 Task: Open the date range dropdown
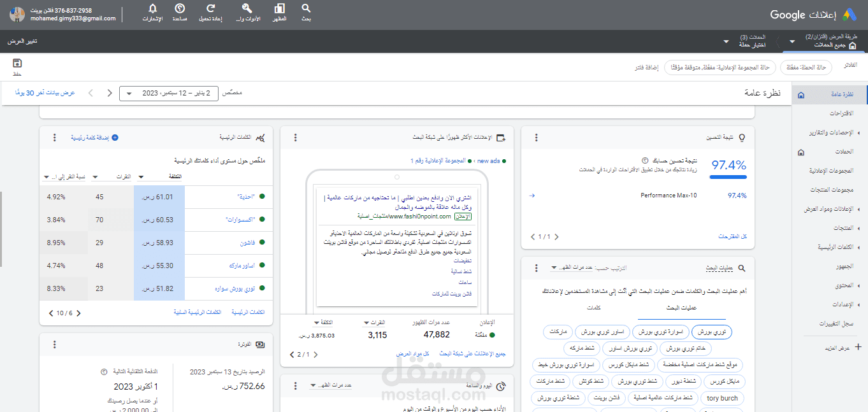[x=169, y=93]
